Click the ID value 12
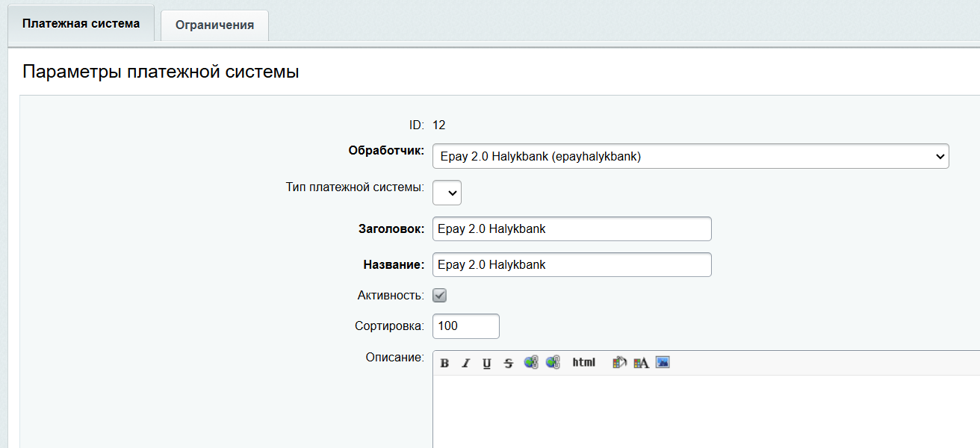Viewport: 980px width, 448px height. coord(439,125)
